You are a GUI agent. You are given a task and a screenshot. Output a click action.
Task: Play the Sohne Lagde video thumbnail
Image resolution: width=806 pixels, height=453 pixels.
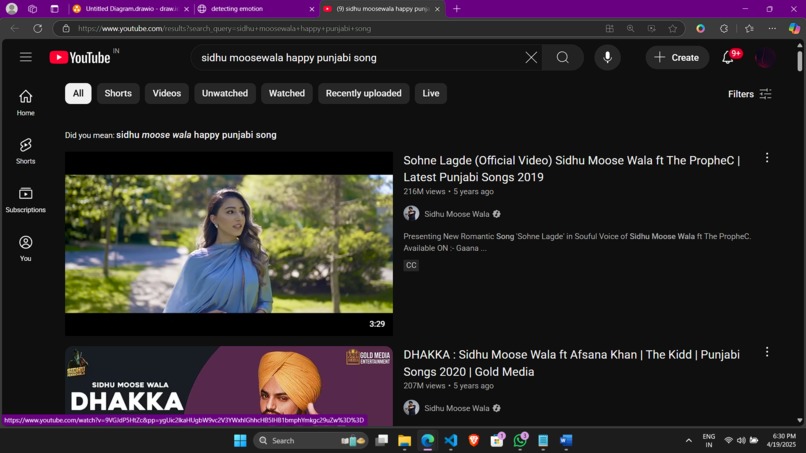229,244
